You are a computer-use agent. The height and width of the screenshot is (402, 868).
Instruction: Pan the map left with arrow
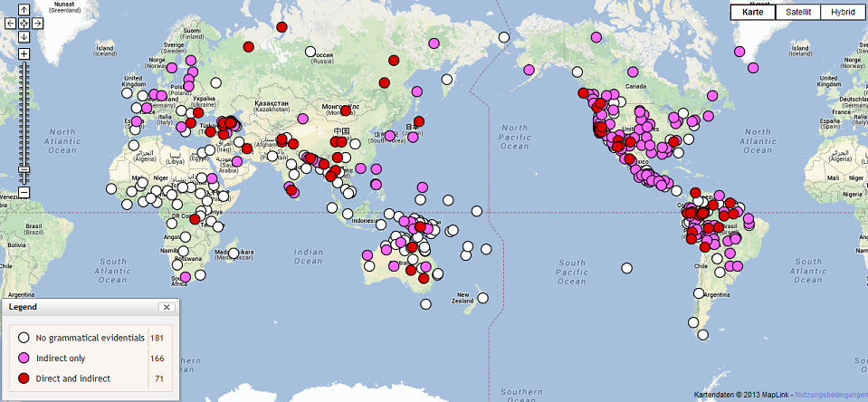pos(12,23)
